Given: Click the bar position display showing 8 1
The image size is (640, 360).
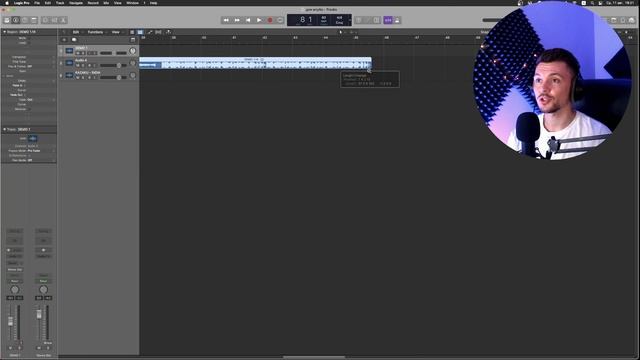Looking at the screenshot, I should point(306,20).
